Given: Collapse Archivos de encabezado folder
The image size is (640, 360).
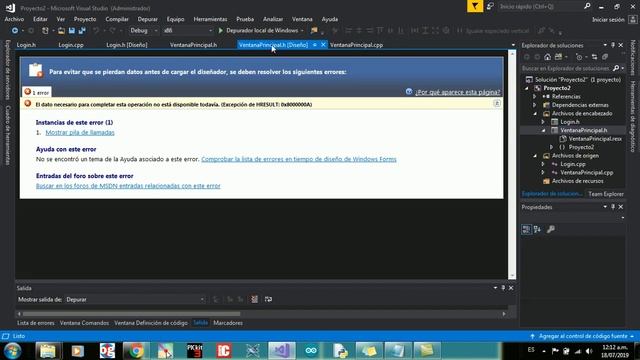Looking at the screenshot, I should coord(535,113).
